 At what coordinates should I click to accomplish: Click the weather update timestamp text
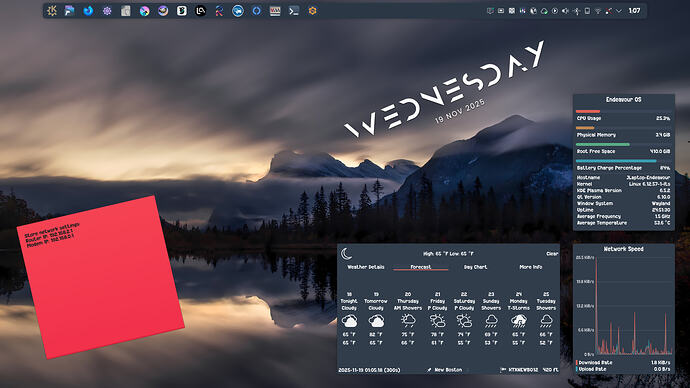(x=369, y=370)
